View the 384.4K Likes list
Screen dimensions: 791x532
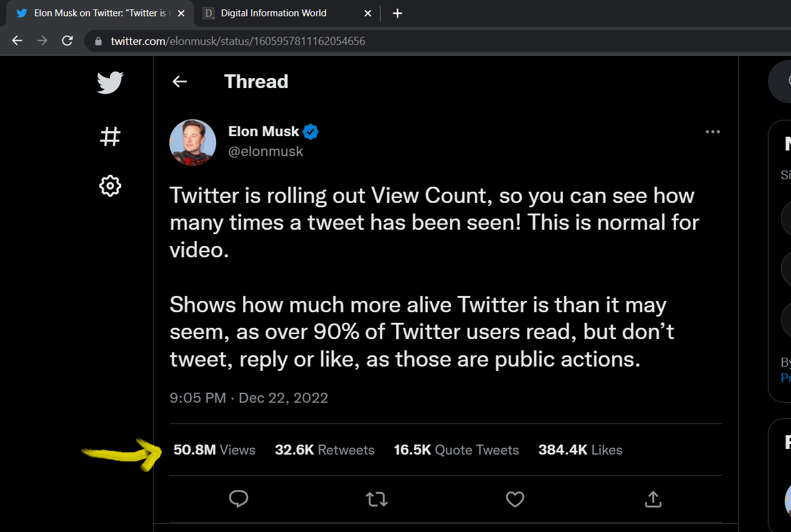click(x=580, y=450)
